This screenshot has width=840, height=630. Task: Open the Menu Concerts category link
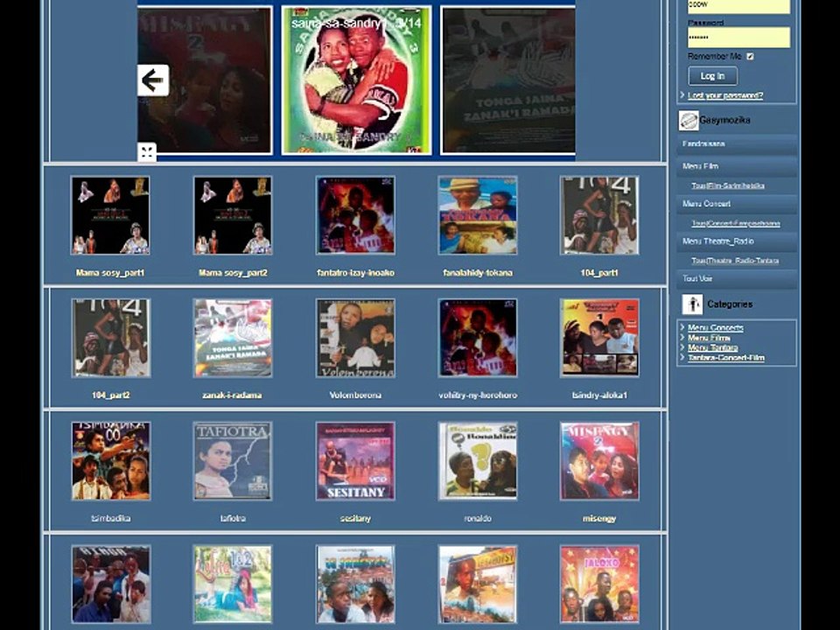coord(715,327)
